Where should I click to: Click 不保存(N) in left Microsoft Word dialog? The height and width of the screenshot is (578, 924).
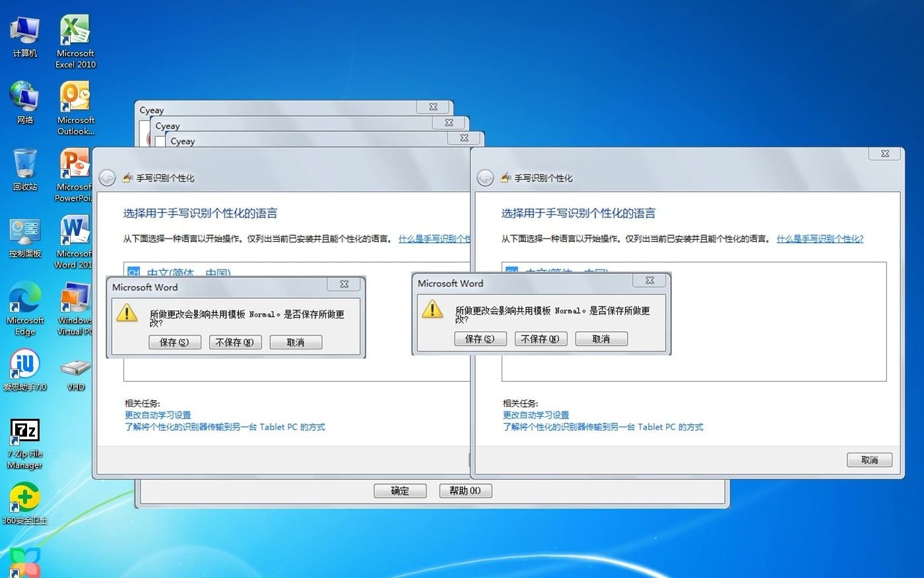pyautogui.click(x=235, y=342)
